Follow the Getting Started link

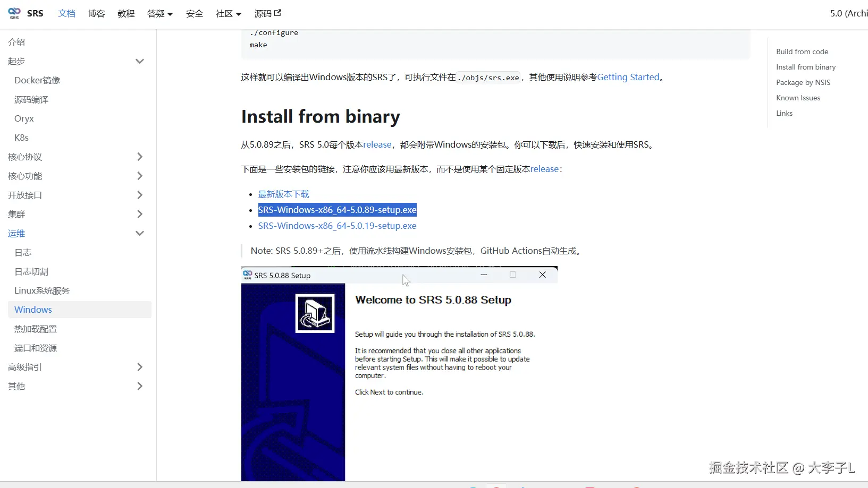coord(628,77)
